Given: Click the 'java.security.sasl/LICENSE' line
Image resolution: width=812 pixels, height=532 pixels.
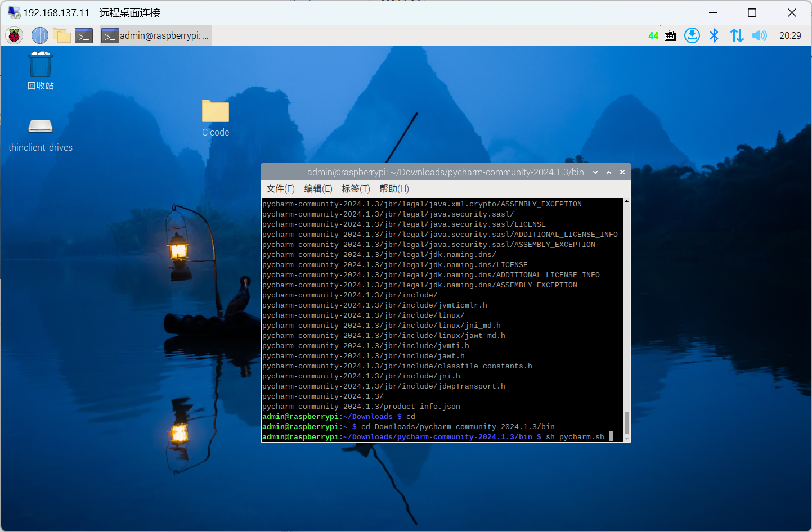Looking at the screenshot, I should tap(404, 224).
